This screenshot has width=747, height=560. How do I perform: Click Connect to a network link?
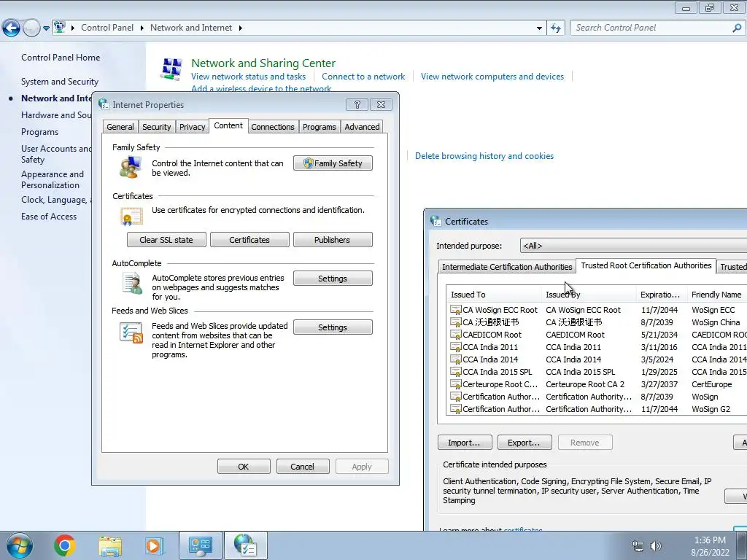point(363,76)
